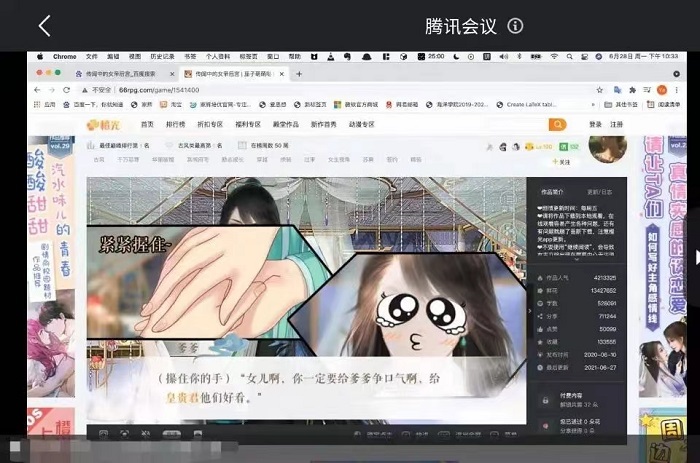Screen dimensions: 700x463
Task: Bookmark this page with the star
Action: click(599, 90)
